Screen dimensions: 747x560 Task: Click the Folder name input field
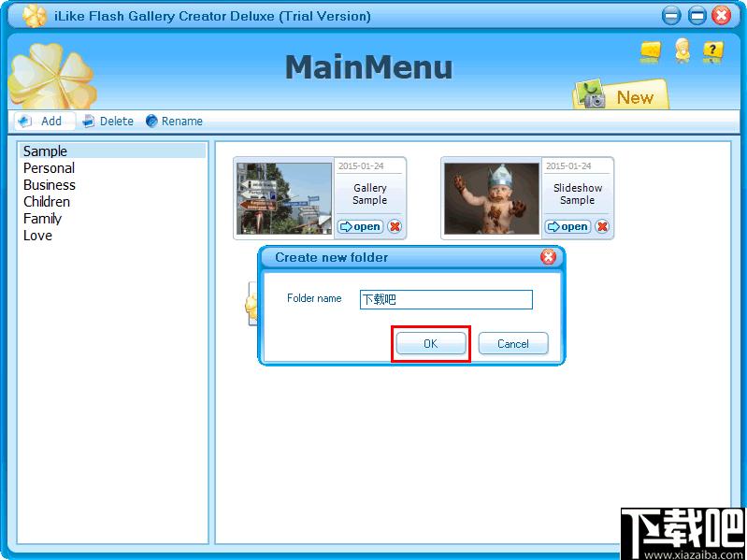[446, 299]
